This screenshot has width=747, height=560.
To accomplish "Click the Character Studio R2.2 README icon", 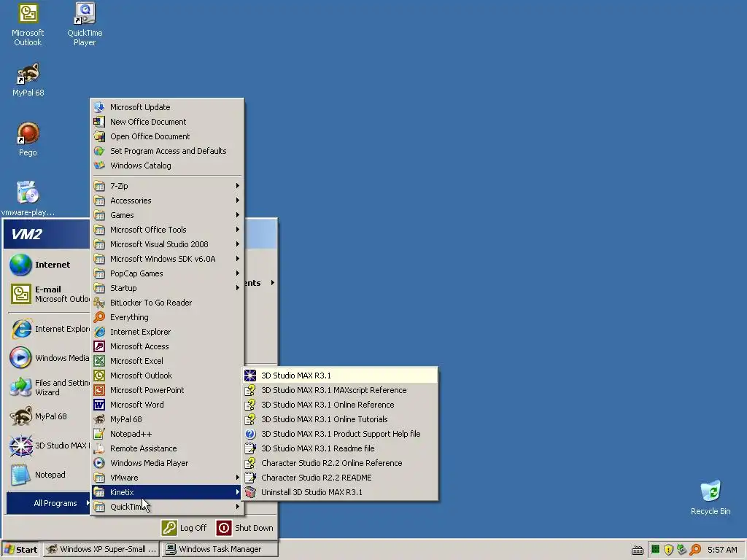I will pyautogui.click(x=250, y=478).
